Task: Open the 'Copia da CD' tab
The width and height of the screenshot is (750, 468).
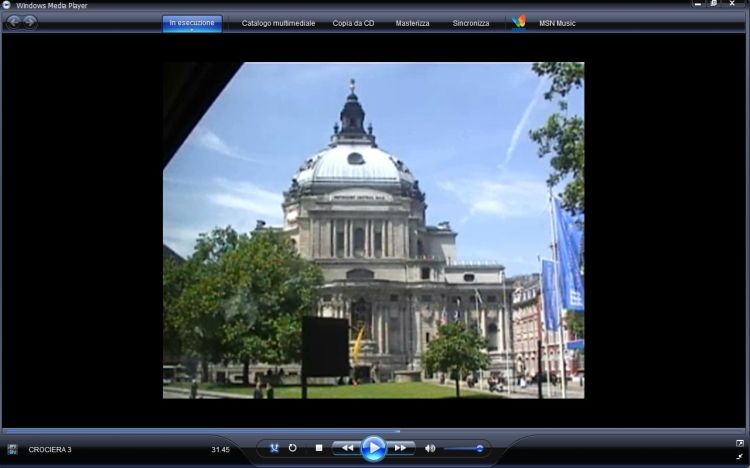Action: [354, 23]
